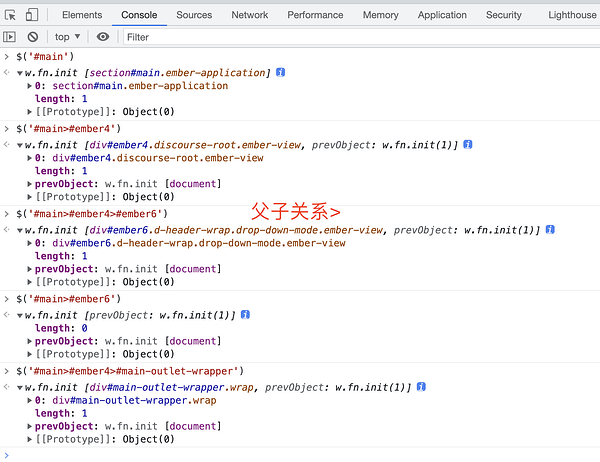Viewport: 600px width, 462px height.
Task: Collapse the div#ember4.discourse-root result object
Action: point(19,145)
